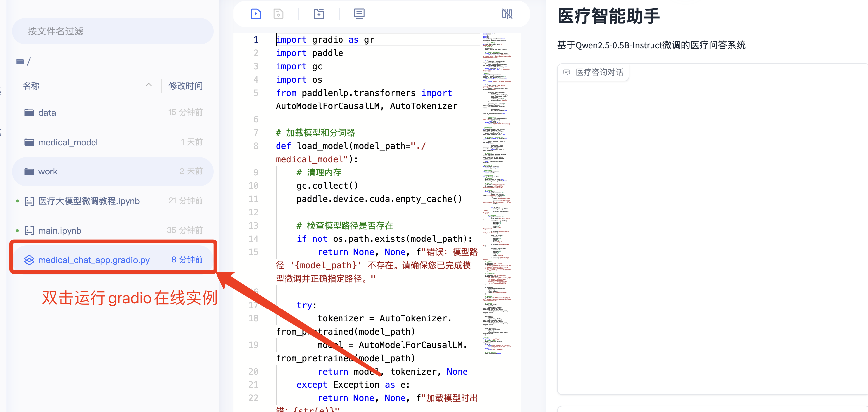Click the 医疗智能助手 heading

point(608,16)
